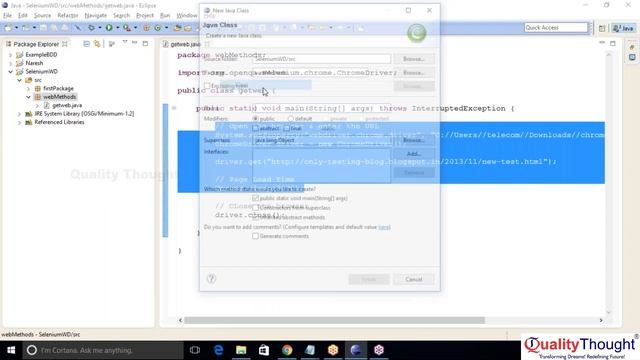Image resolution: width=640 pixels, height=360 pixels.
Task: Expand the firstPackage package
Action: (x=28, y=89)
